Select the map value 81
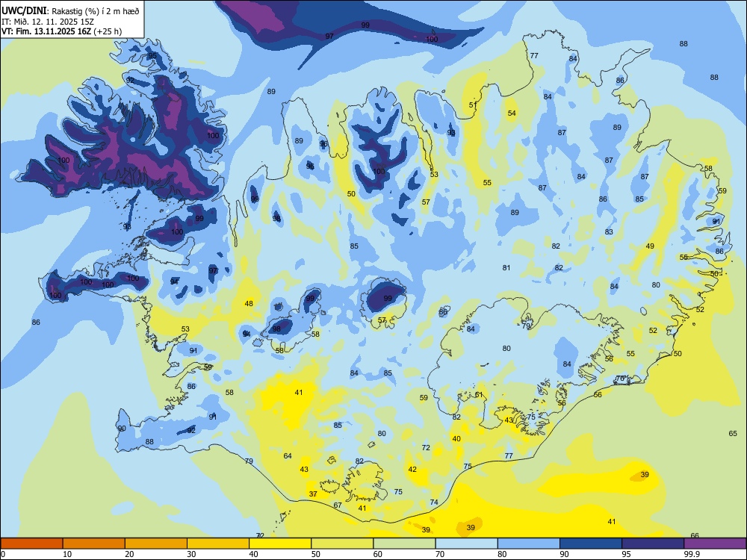 click(x=506, y=267)
